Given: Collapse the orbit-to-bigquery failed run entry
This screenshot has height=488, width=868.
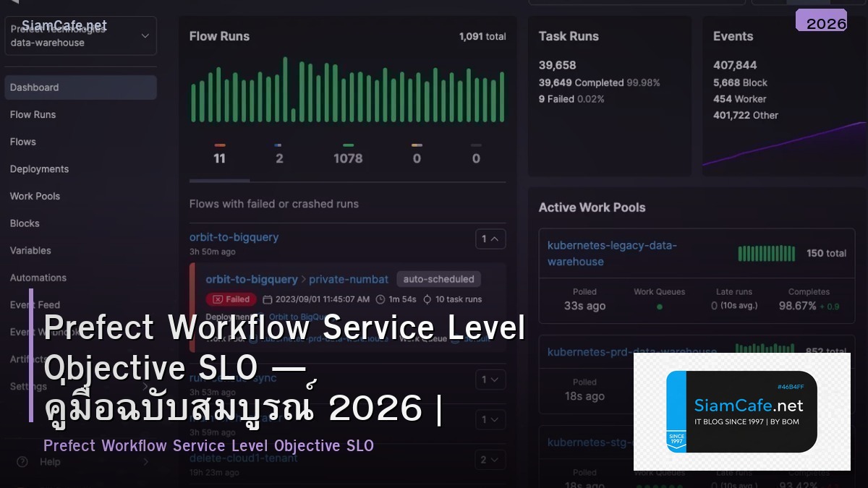Looking at the screenshot, I should tap(490, 239).
